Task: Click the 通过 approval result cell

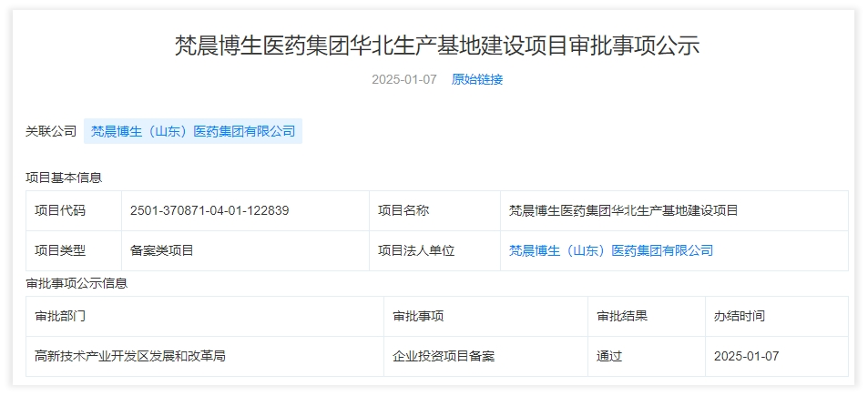Action: [609, 356]
